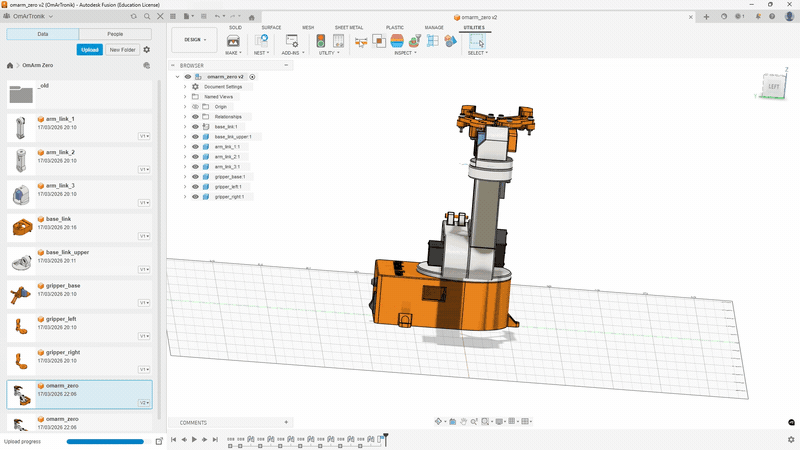Screen dimensions: 800x450
Task: Switch to the SURFACE tab
Action: tap(271, 28)
